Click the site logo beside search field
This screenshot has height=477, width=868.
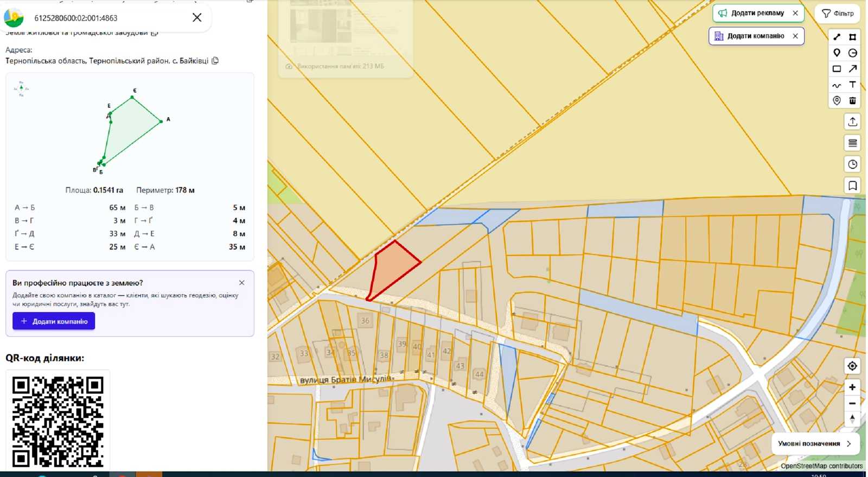(14, 18)
